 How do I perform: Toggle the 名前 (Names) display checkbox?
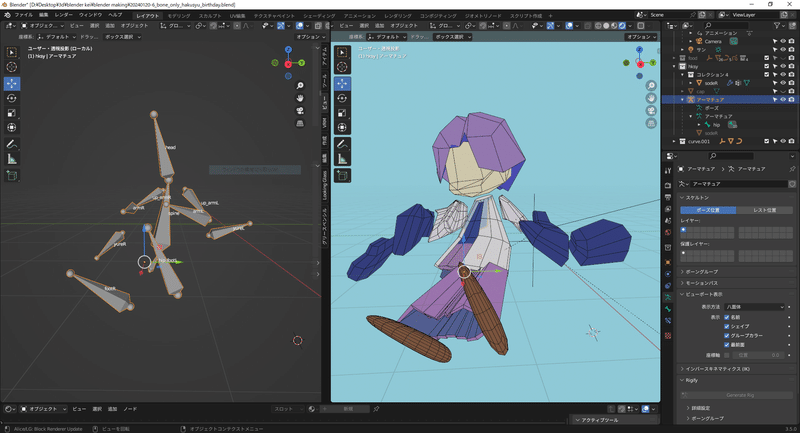727,317
